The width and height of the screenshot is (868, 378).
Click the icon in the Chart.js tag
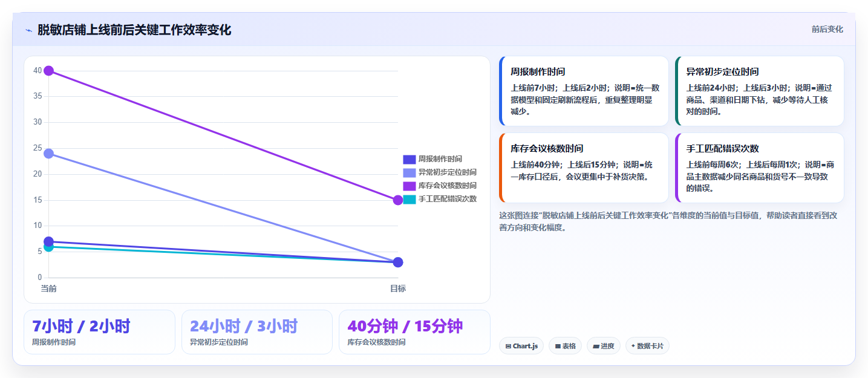509,347
